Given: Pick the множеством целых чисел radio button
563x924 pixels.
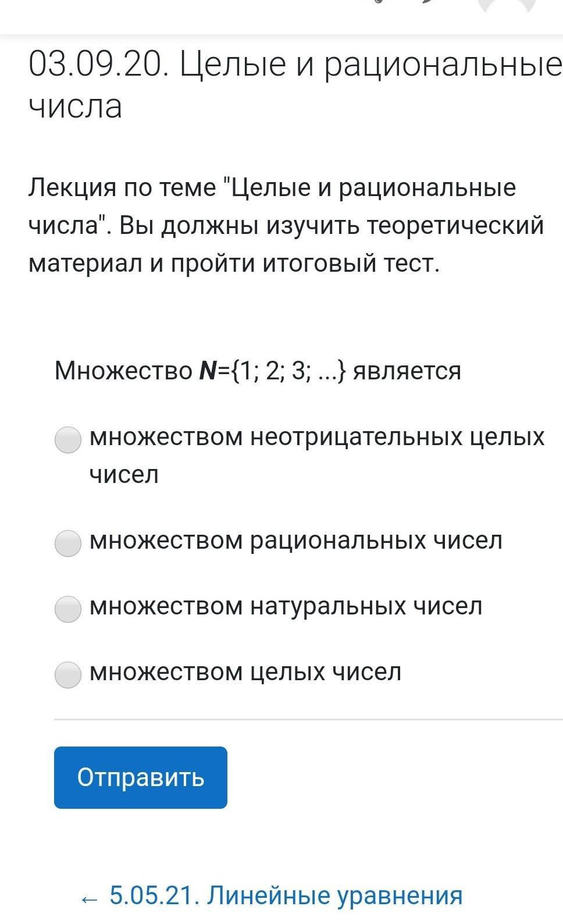Looking at the screenshot, I should 68,674.
